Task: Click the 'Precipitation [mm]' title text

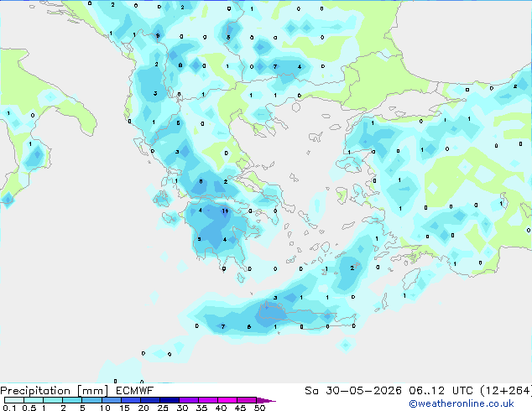Action: [x=55, y=391]
